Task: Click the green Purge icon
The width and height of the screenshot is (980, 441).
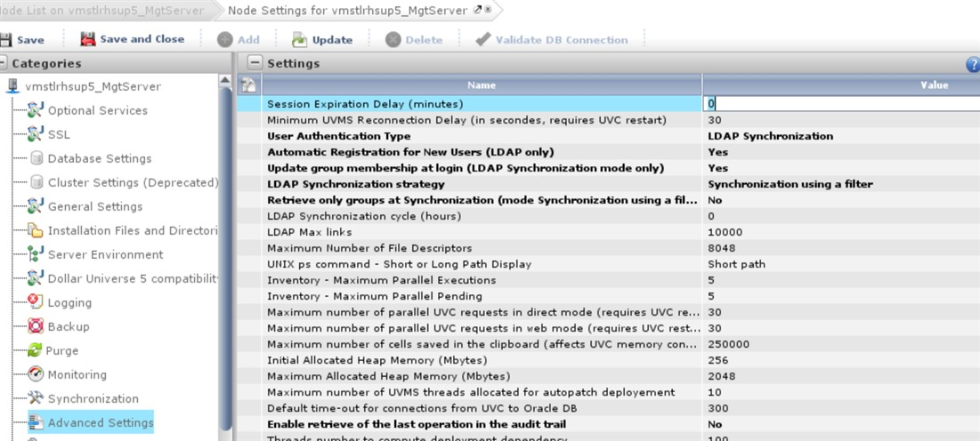Action: pos(35,350)
